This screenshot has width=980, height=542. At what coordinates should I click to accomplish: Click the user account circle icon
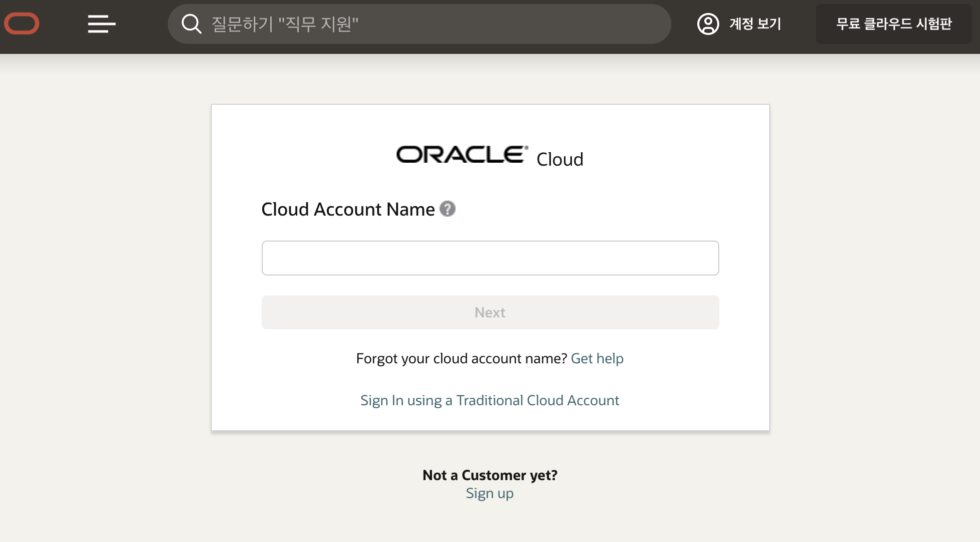[x=708, y=23]
